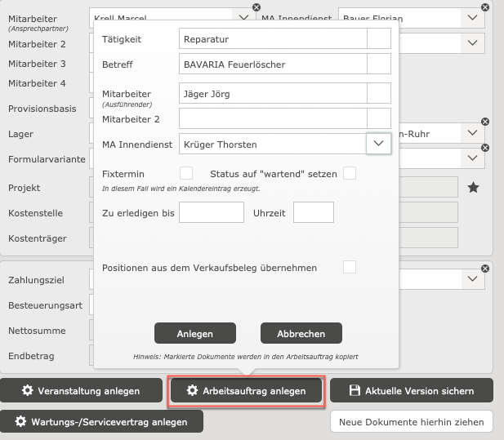Click Aktuelle Version sichern button
This screenshot has width=504, height=440.
pos(412,390)
